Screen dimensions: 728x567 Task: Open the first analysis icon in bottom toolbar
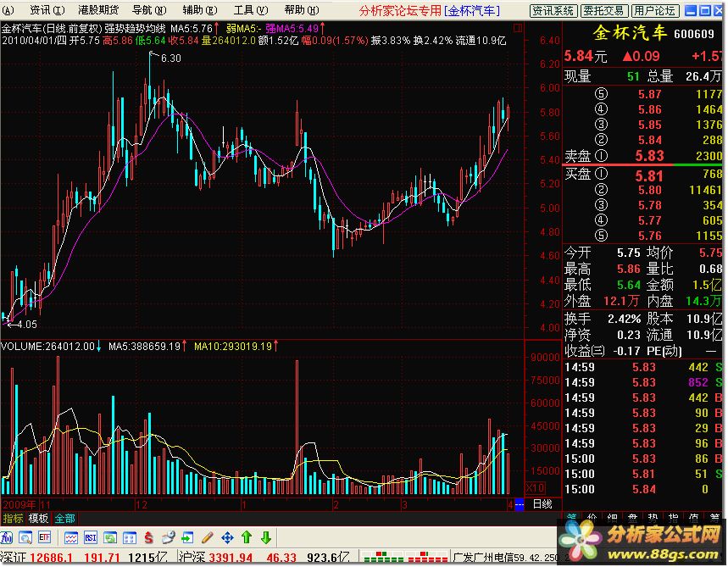(x=7, y=538)
